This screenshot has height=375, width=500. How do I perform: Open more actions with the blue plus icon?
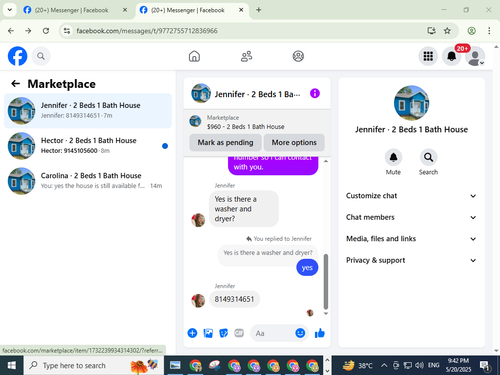pyautogui.click(x=192, y=333)
